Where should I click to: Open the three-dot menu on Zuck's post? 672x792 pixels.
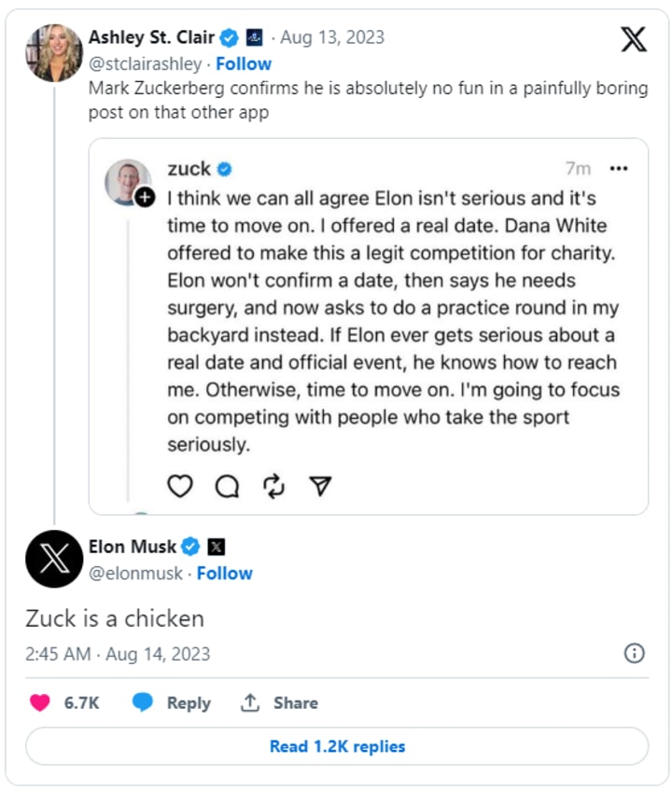pos(618,169)
